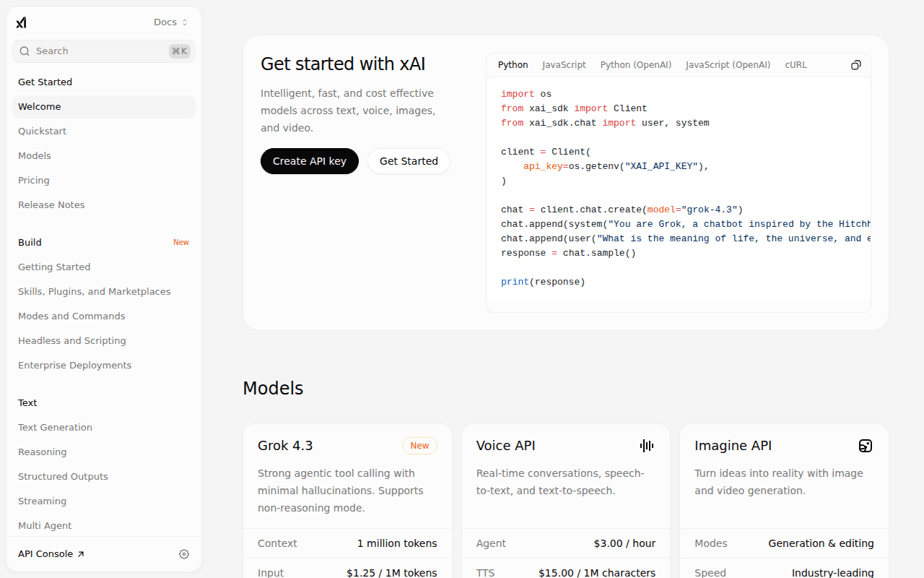Viewport: 924px width, 578px height.
Task: Go to Quickstart in sidebar
Action: point(104,131)
